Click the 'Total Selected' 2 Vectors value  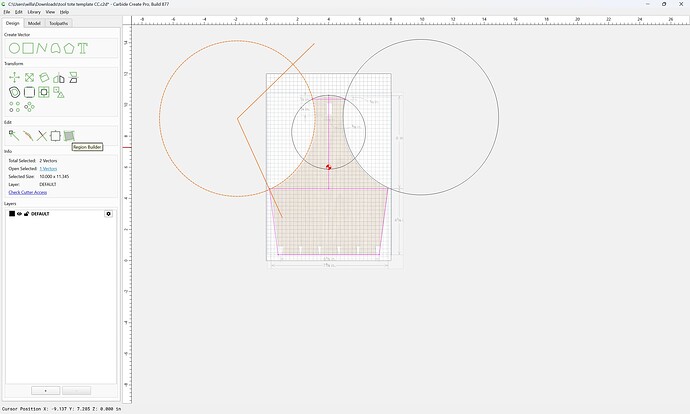tap(48, 161)
